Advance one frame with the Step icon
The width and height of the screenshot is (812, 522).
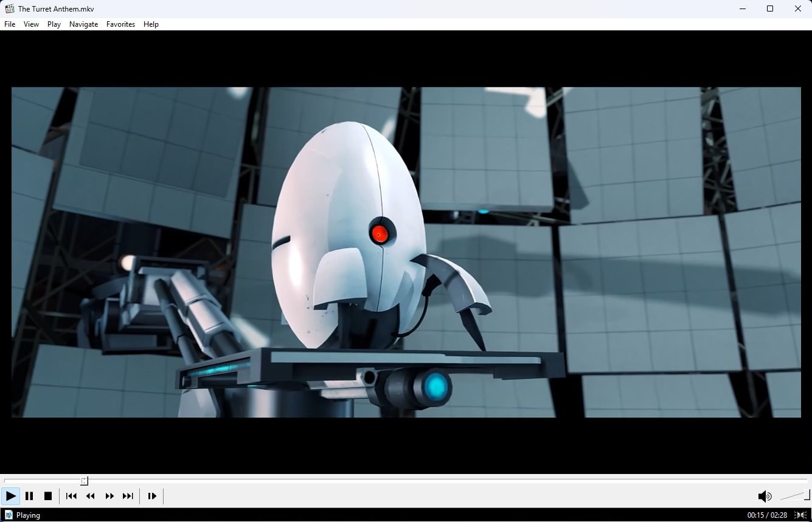coord(151,496)
